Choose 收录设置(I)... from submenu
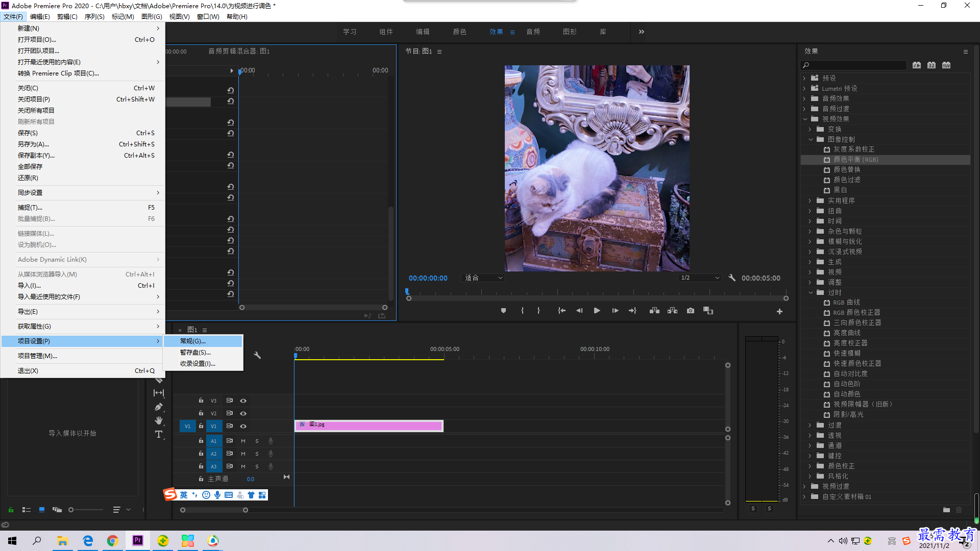 203,363
